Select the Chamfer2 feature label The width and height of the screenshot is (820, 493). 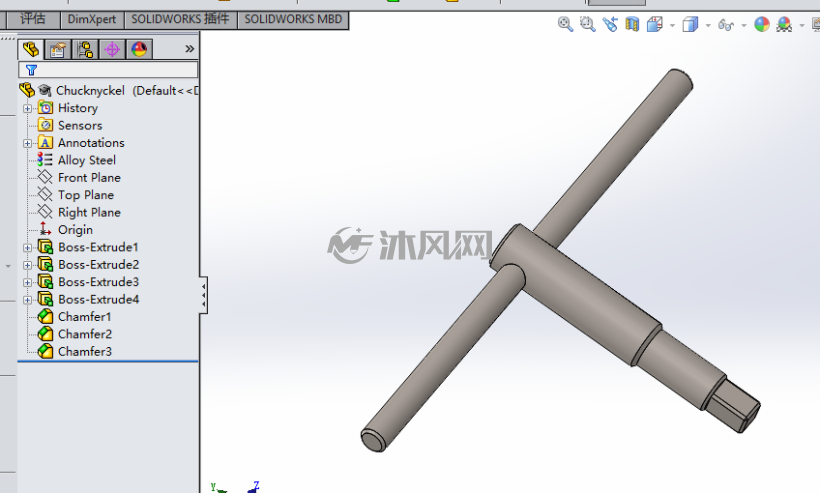85,334
